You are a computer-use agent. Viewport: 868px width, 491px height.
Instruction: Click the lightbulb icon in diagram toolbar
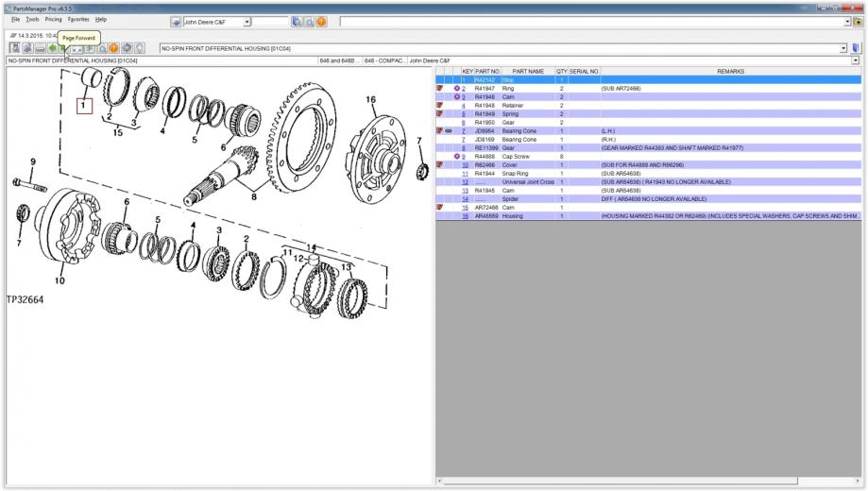click(x=140, y=48)
